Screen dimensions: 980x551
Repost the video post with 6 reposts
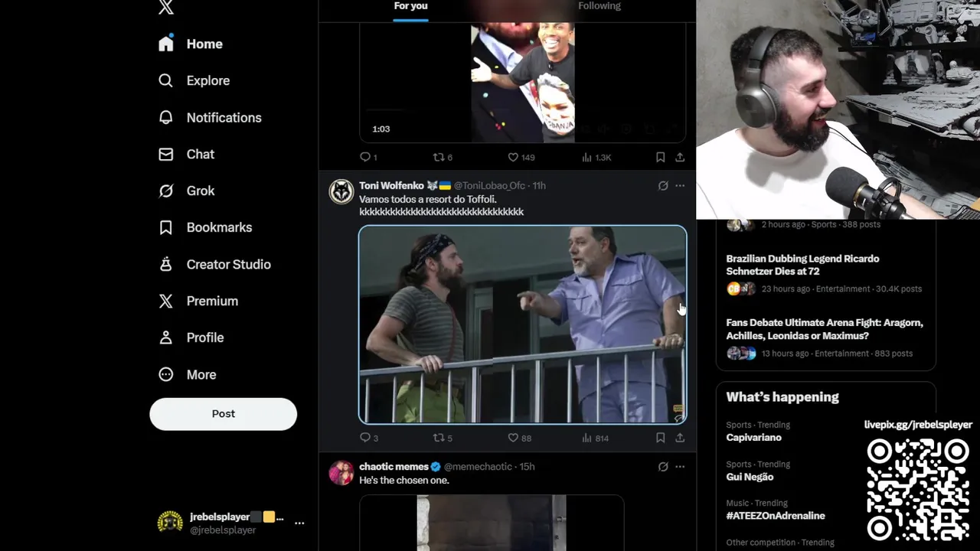click(x=443, y=157)
